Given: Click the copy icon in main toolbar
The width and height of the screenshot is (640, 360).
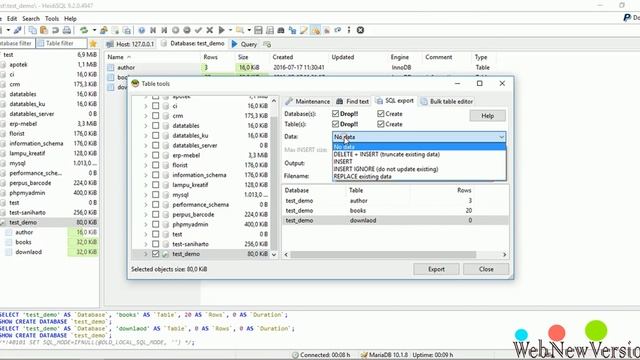Looking at the screenshot, I should tap(32, 30).
